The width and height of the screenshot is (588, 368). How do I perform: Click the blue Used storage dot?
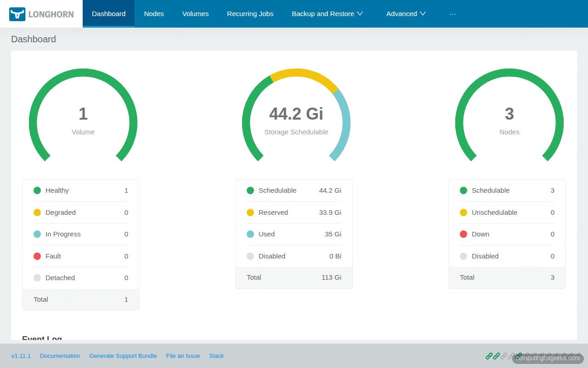pos(250,234)
